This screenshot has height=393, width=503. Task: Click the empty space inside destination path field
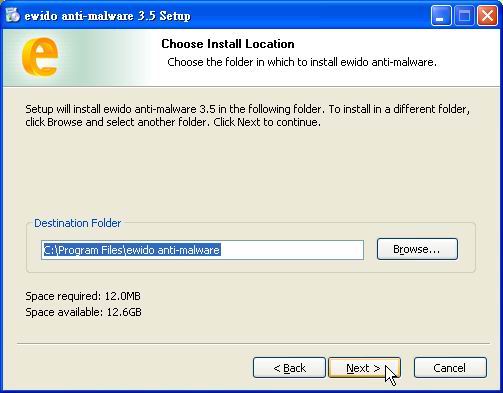292,250
